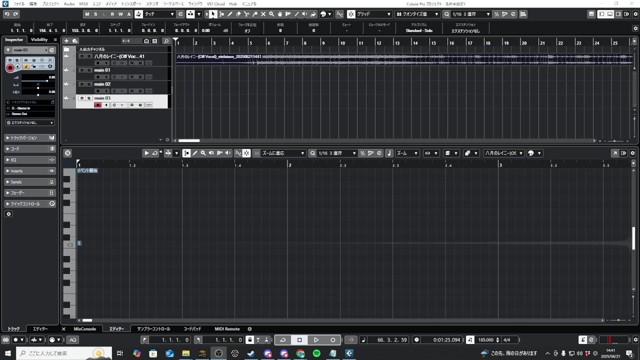Viewport: 640px width, 360px height.
Task: Click Stop button in transport bar
Action: (300, 340)
